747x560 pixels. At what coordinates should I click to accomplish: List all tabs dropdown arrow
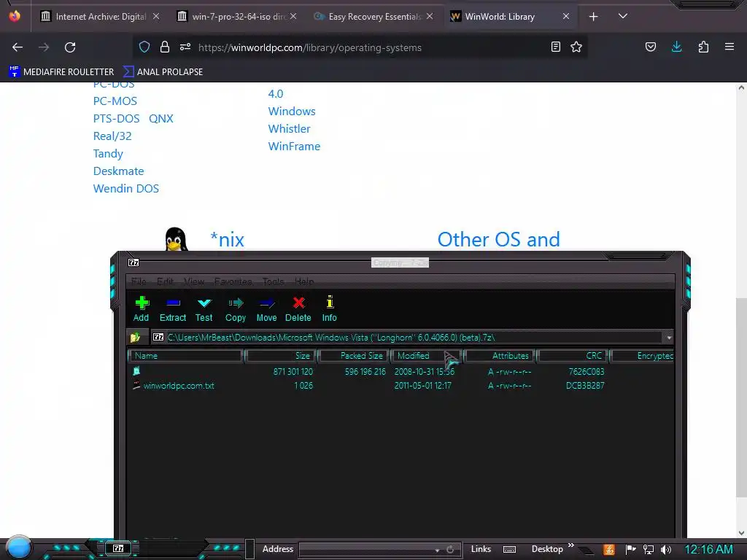622,16
